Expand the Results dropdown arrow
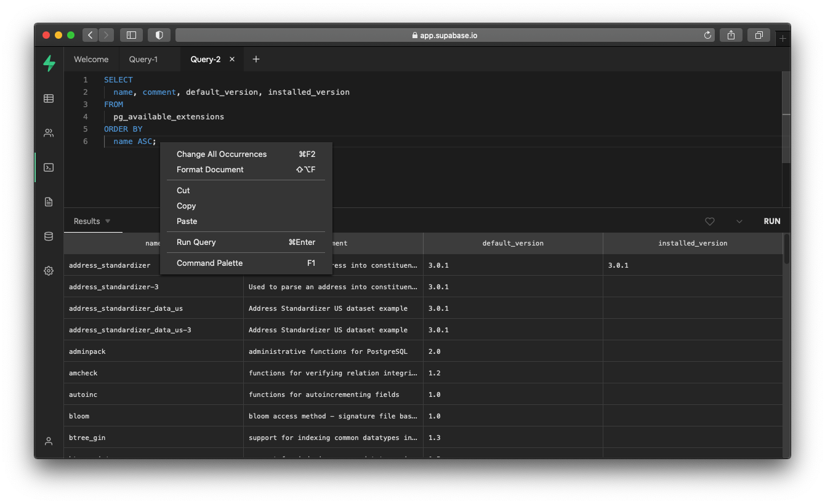 (x=108, y=222)
